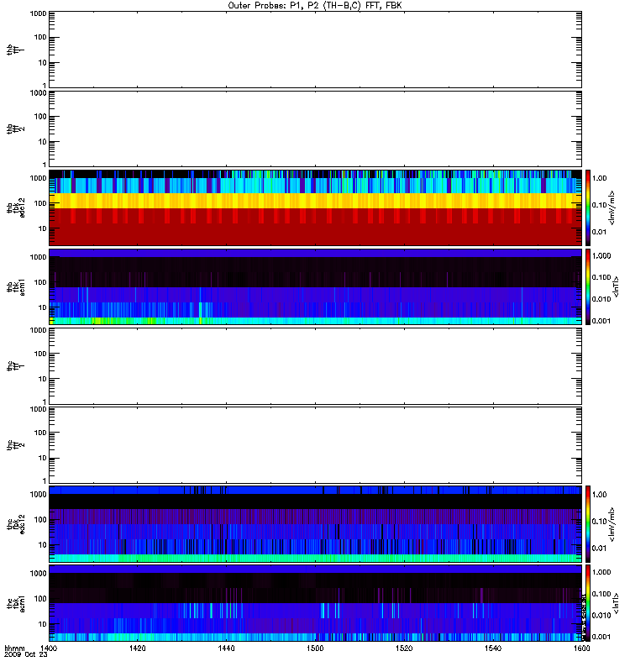Click the 1000 y-axis tick of thc fbk edc12 panel

coord(38,495)
